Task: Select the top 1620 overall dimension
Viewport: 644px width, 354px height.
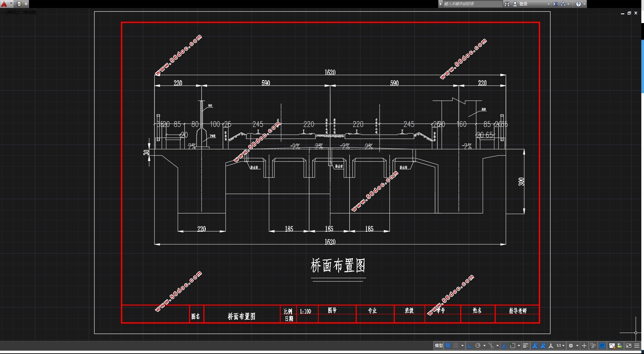Action: coord(330,72)
